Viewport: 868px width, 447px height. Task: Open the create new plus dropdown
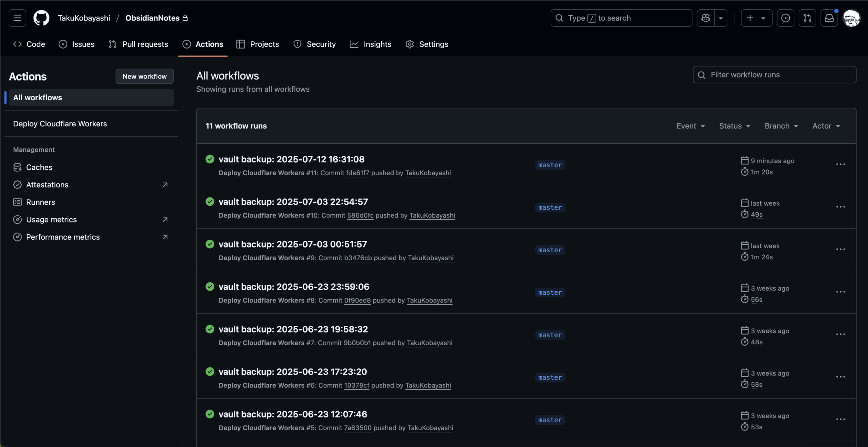[x=756, y=18]
